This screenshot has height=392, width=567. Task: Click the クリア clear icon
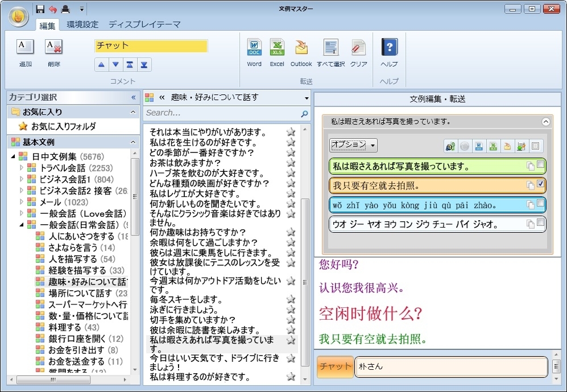point(358,47)
